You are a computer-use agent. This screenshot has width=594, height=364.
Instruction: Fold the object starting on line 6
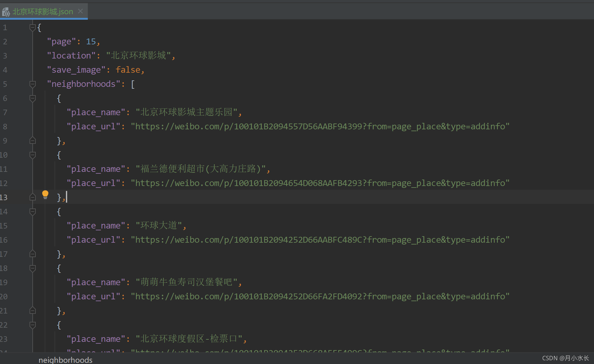(x=32, y=98)
